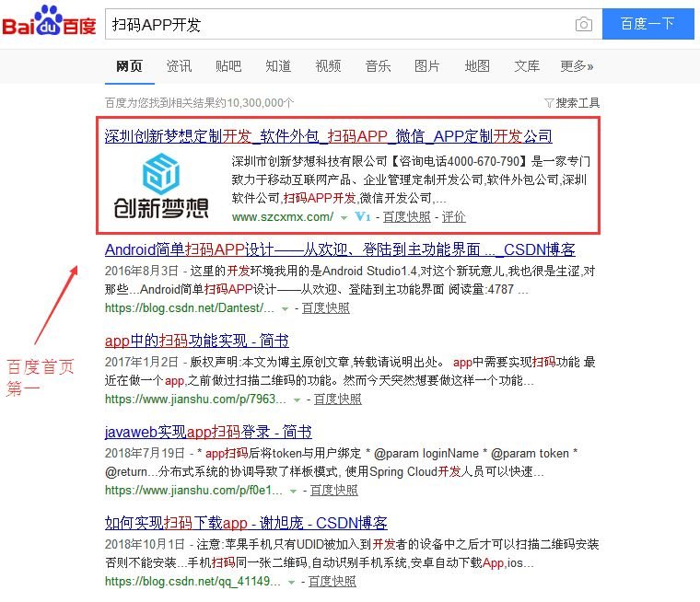The height and width of the screenshot is (602, 700).
Task: Open the 深圳创新梦想定制开发 result title link
Action: 328,136
